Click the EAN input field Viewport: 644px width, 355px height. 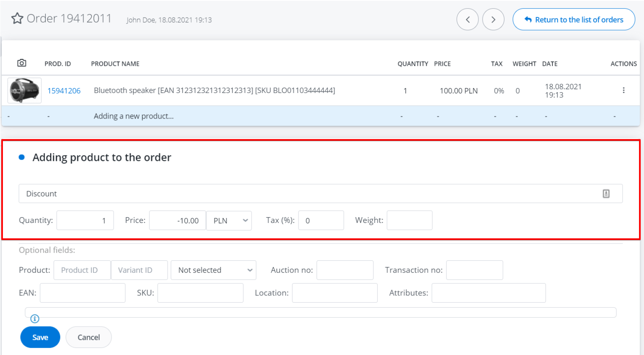pos(83,293)
